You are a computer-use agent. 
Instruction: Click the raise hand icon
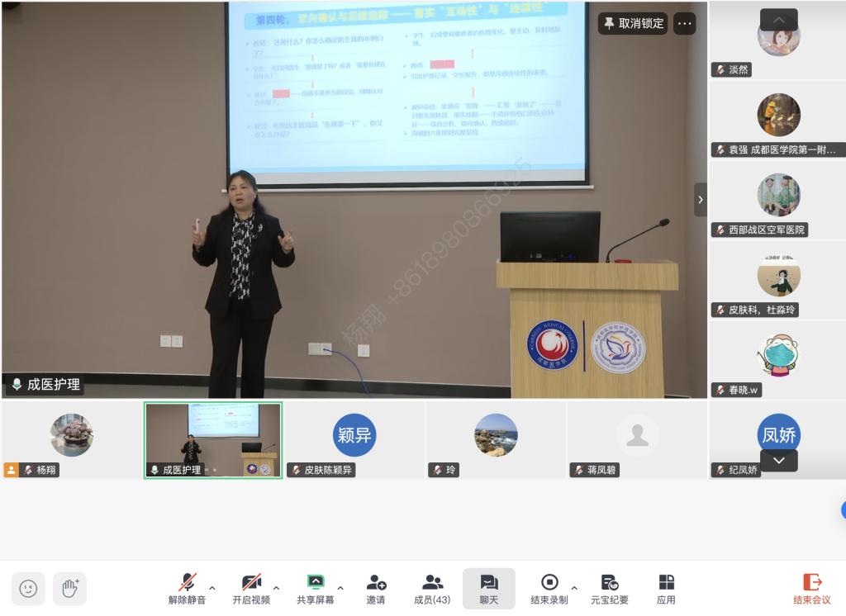[x=70, y=588]
